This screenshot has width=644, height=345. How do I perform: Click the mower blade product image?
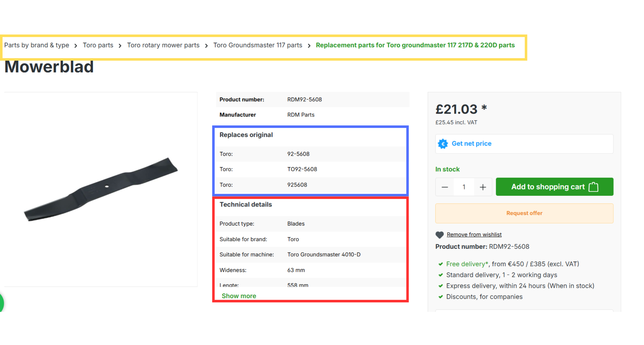(101, 189)
